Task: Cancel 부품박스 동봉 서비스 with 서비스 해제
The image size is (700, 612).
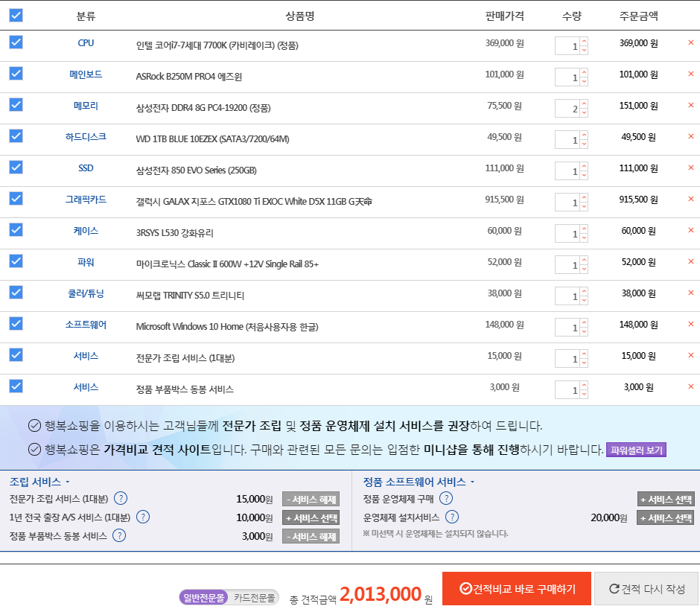Action: coord(311,536)
